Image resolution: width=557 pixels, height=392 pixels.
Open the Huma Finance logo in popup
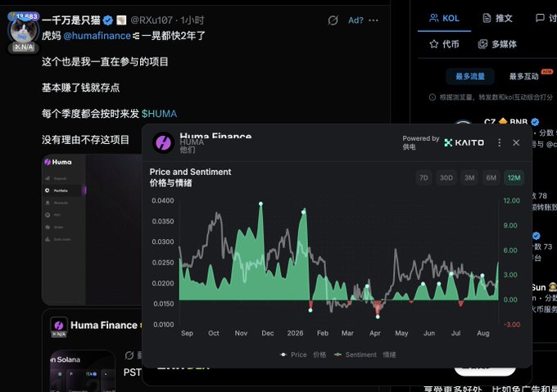pos(163,142)
